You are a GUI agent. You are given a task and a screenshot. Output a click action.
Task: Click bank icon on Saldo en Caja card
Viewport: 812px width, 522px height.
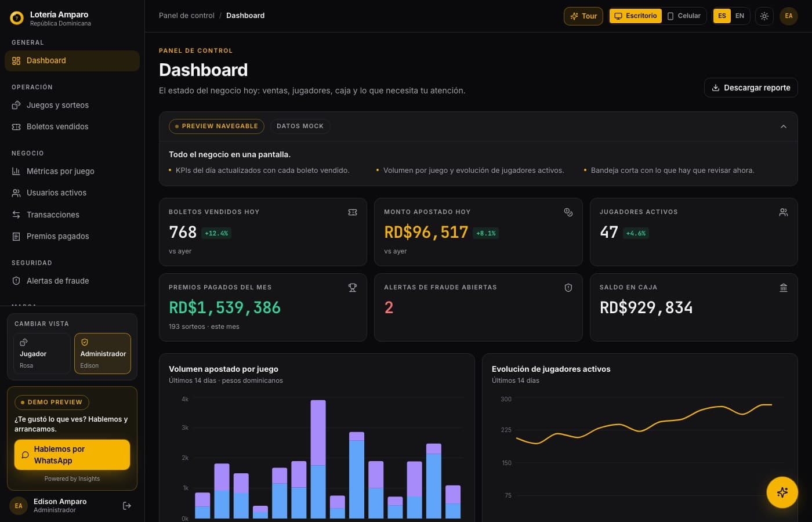tap(784, 288)
